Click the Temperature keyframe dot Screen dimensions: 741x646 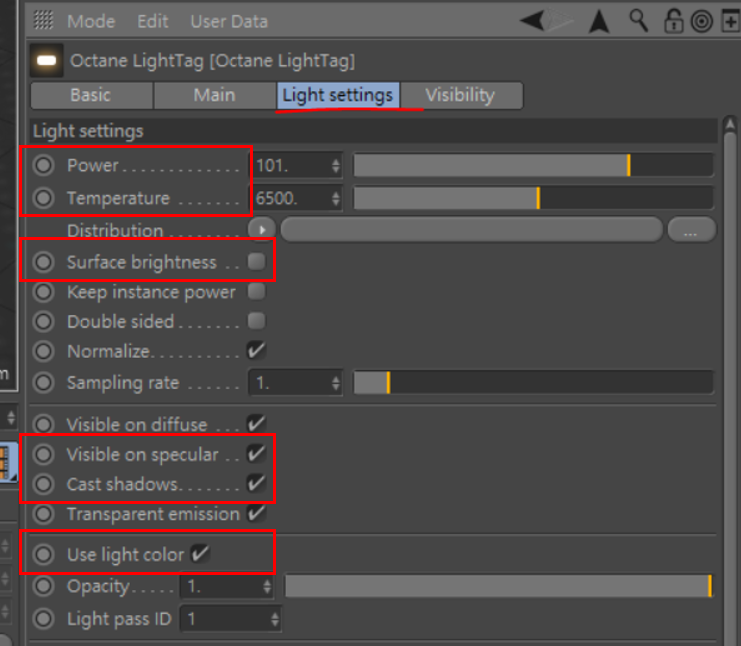(x=43, y=198)
